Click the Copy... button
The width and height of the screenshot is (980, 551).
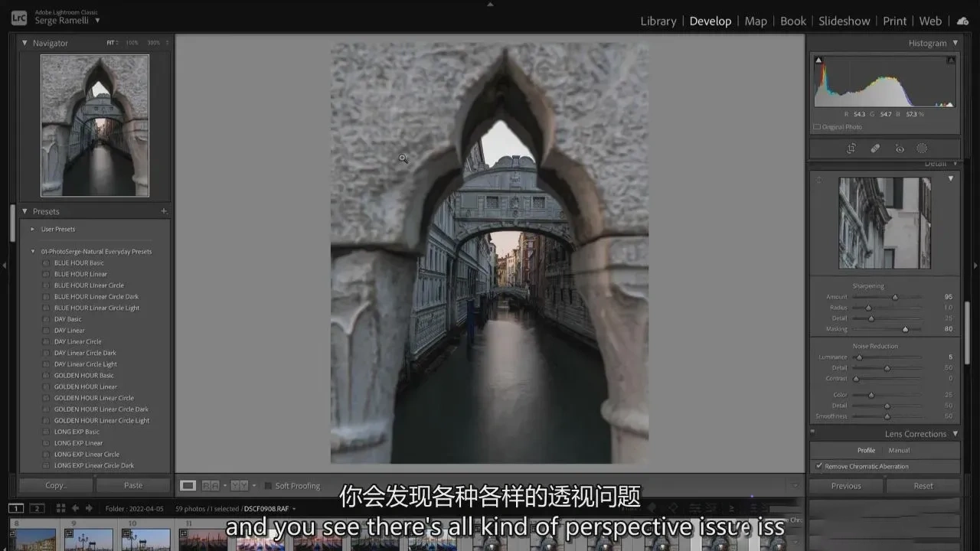pyautogui.click(x=56, y=485)
